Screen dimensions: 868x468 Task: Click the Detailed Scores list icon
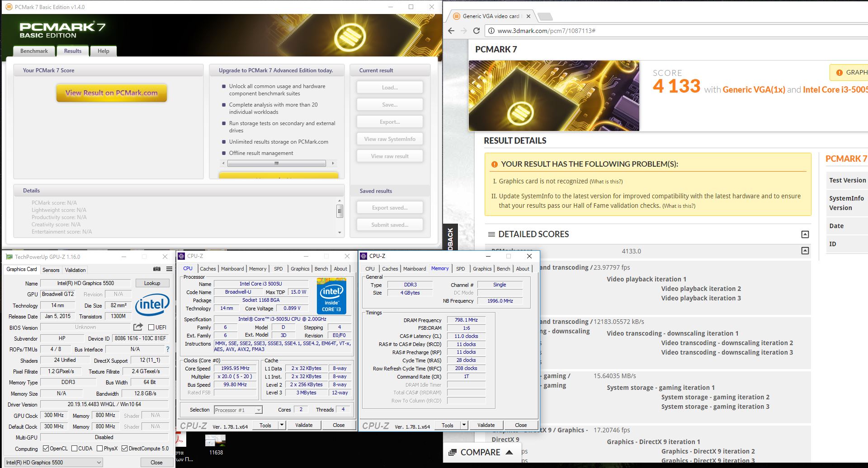(x=491, y=234)
